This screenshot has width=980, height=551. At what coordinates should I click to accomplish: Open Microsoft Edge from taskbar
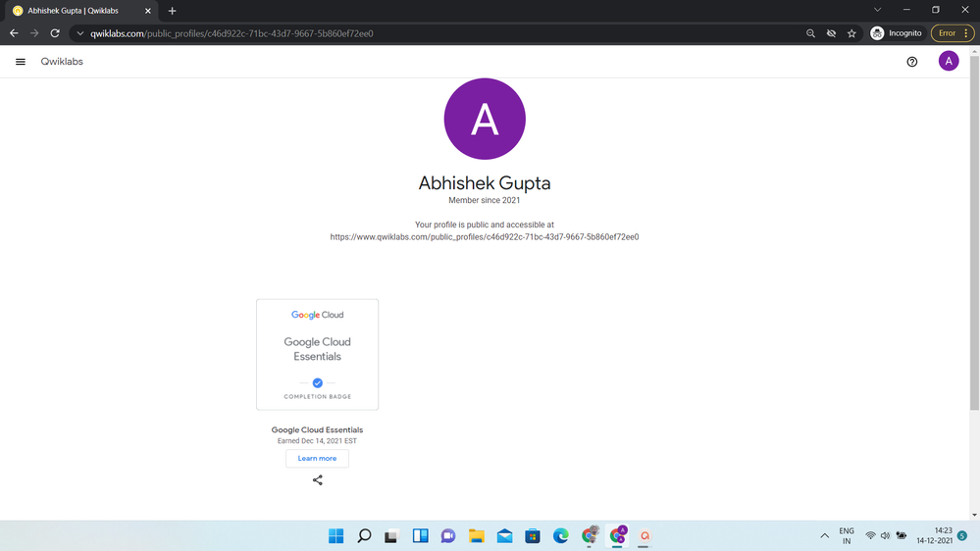pos(560,535)
